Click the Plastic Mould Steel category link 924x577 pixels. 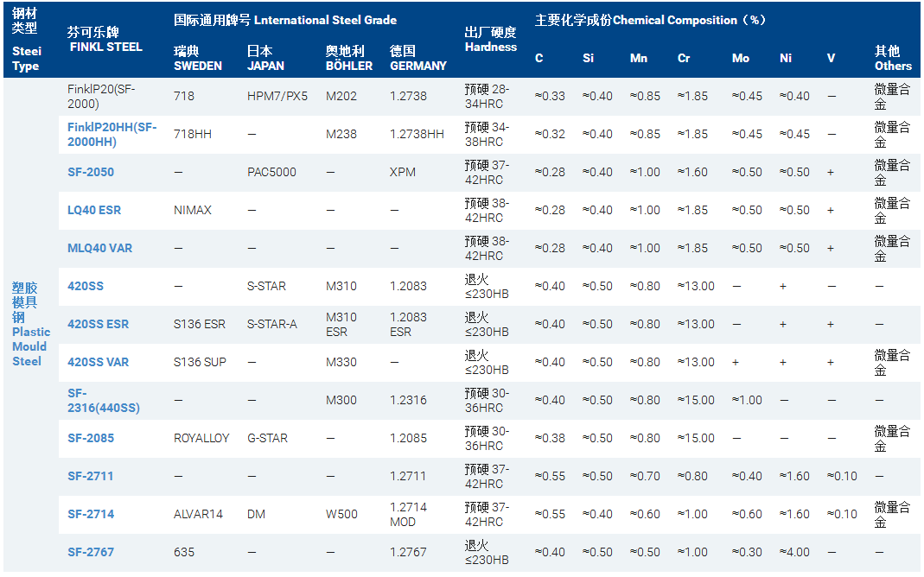click(31, 324)
